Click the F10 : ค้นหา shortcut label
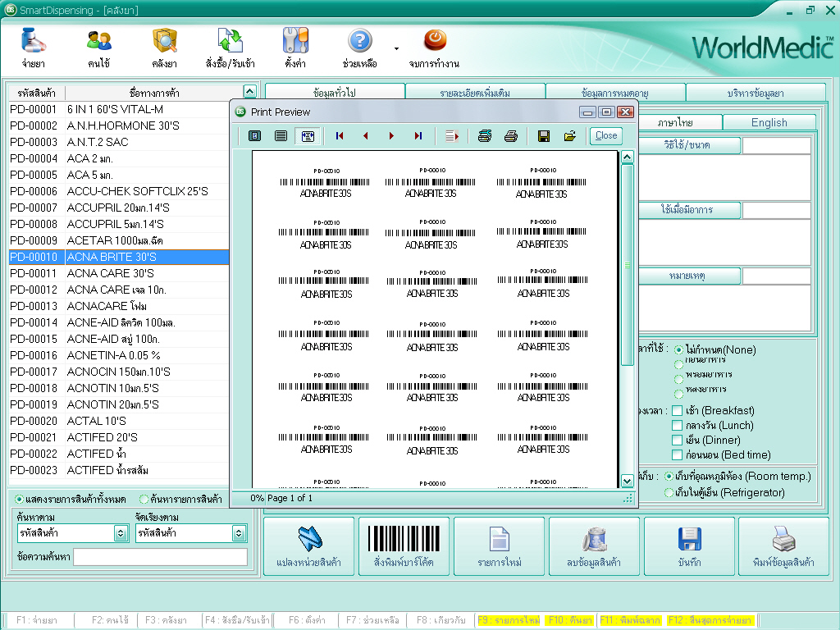The width and height of the screenshot is (840, 630). (x=571, y=620)
